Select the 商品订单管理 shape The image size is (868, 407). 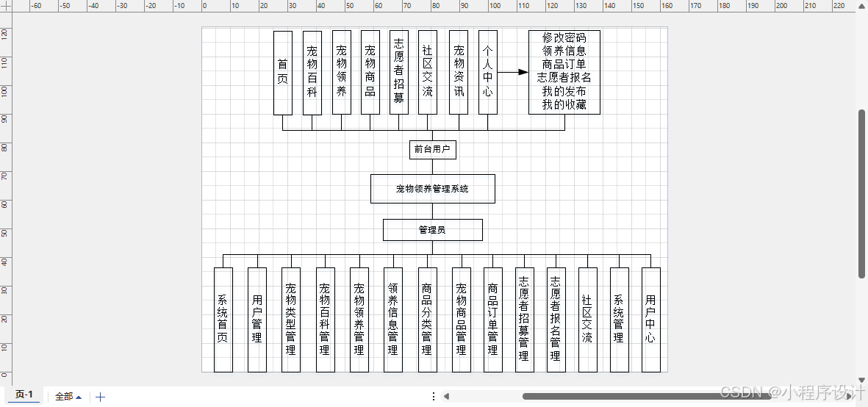point(493,320)
